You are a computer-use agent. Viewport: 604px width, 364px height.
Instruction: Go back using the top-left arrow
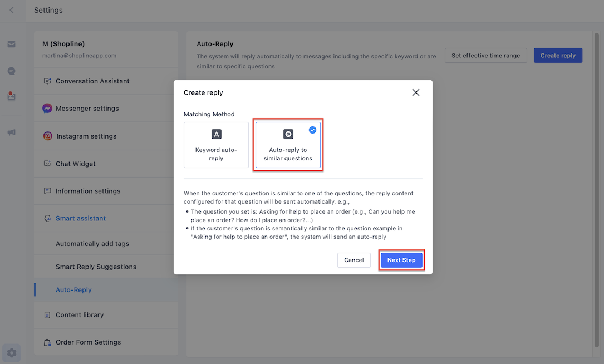click(x=12, y=10)
